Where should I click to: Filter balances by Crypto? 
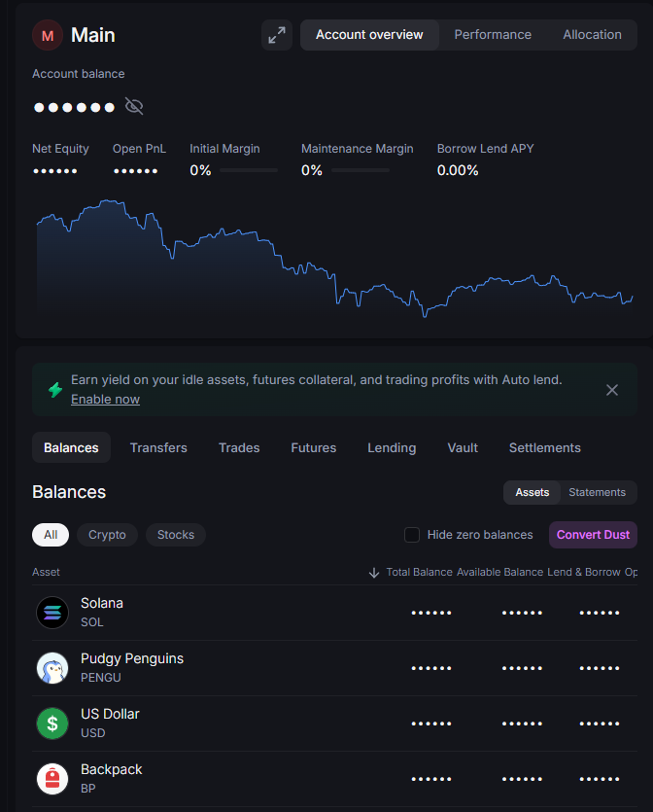[107, 535]
